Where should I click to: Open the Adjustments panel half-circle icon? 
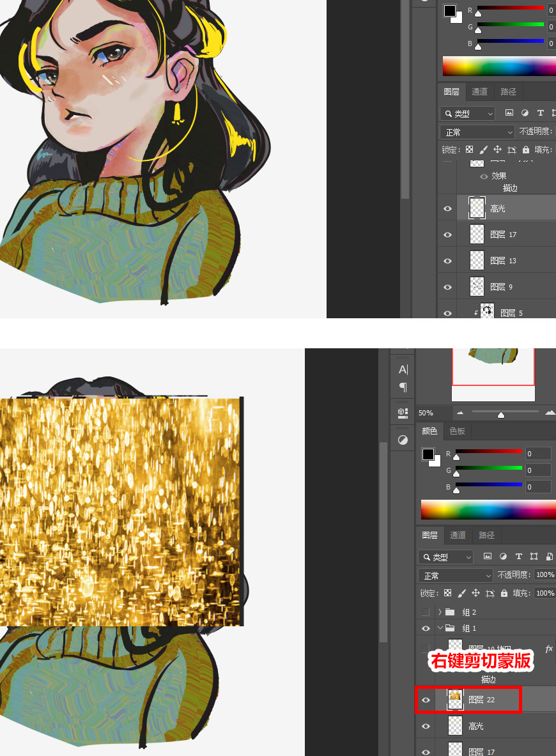(x=403, y=440)
